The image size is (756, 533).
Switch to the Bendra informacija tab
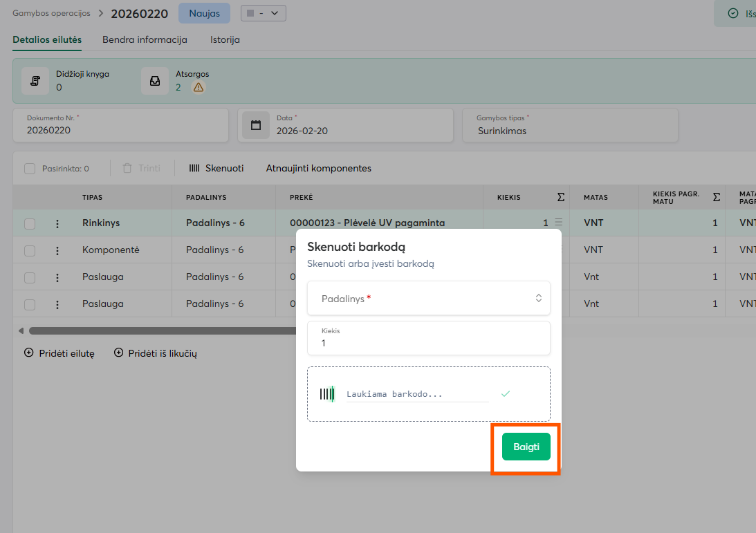pos(145,40)
